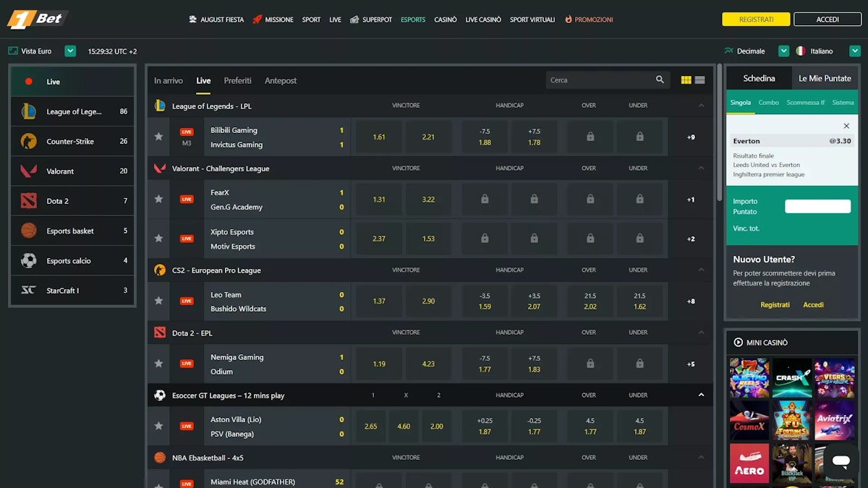Click the Decimale odds format icon
Image resolution: width=868 pixels, height=488 pixels.
(728, 51)
